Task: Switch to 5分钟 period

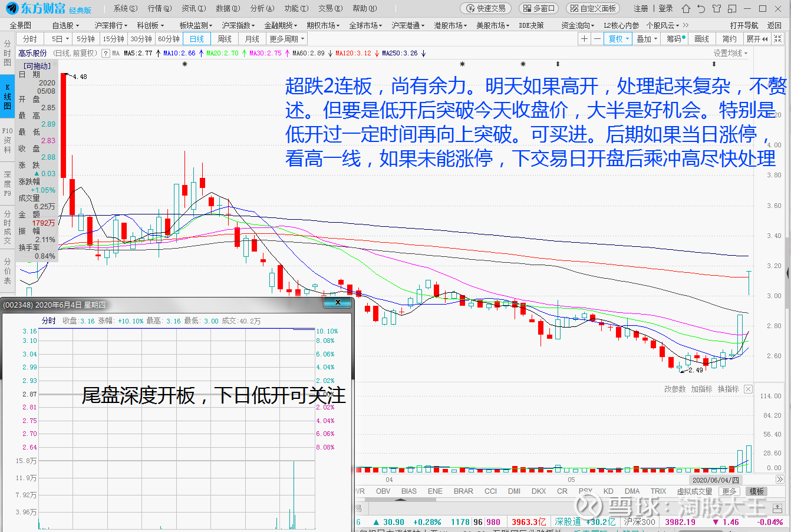Action: pyautogui.click(x=86, y=39)
